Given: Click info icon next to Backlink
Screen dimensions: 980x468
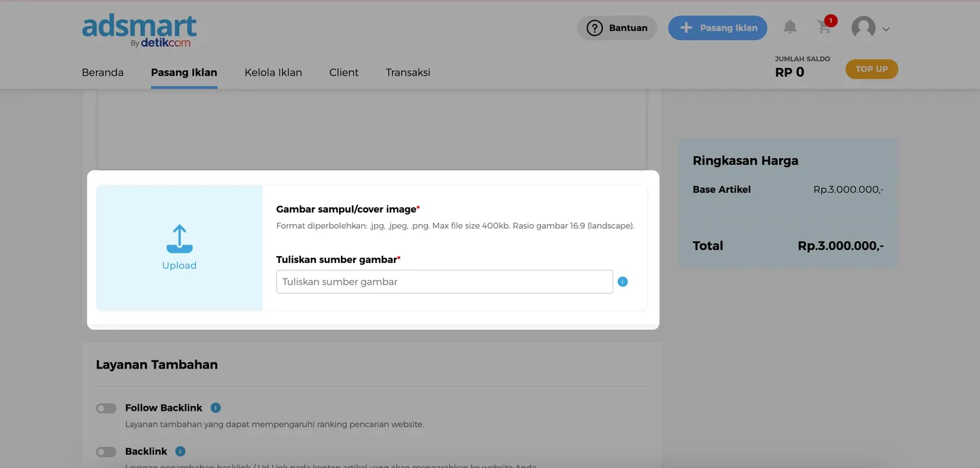Looking at the screenshot, I should 180,451.
